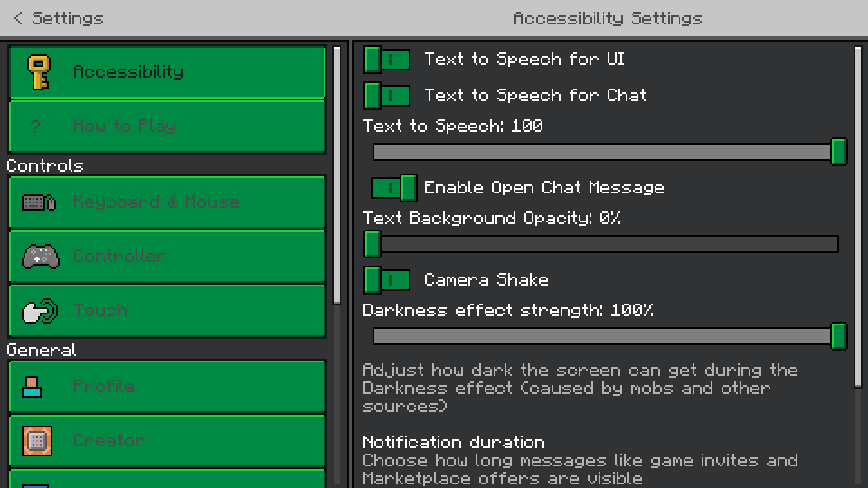Click the right settings panel scrollbar

coord(858,217)
